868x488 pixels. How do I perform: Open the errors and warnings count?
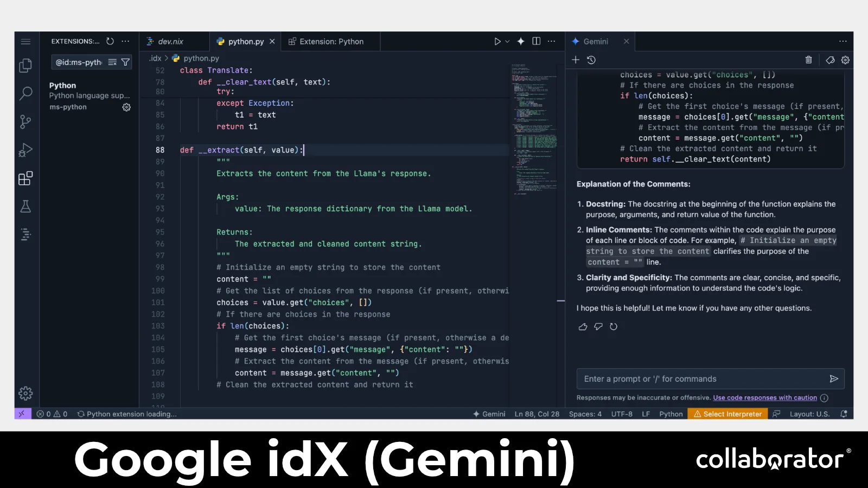click(x=52, y=414)
